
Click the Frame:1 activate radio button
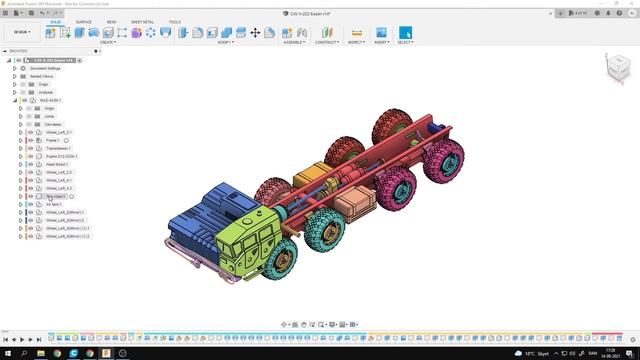click(x=66, y=140)
